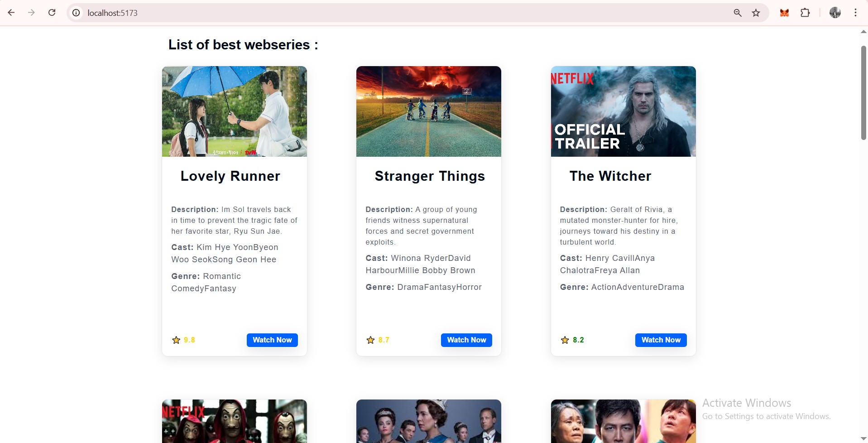Click the star rating icon for Stranger Things

point(370,340)
